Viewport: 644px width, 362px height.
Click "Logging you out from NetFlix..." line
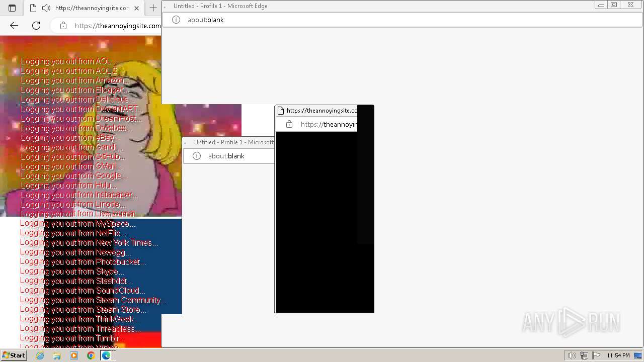73,233
